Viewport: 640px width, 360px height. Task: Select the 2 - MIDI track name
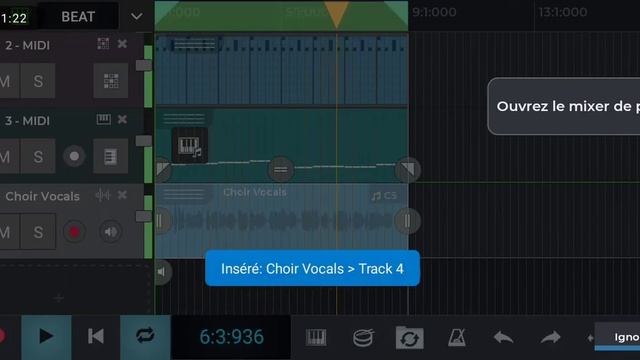pyautogui.click(x=27, y=45)
